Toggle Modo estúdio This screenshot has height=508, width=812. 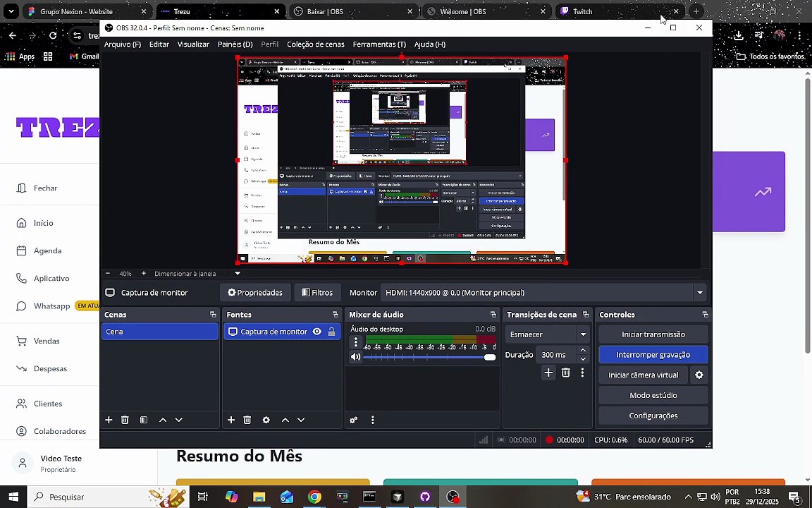coord(653,395)
